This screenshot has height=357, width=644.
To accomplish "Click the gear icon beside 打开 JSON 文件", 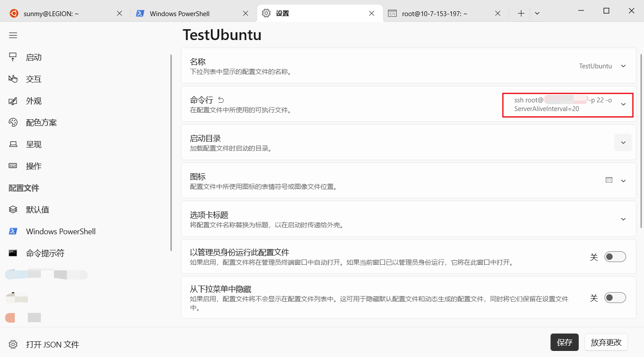I will tap(13, 344).
